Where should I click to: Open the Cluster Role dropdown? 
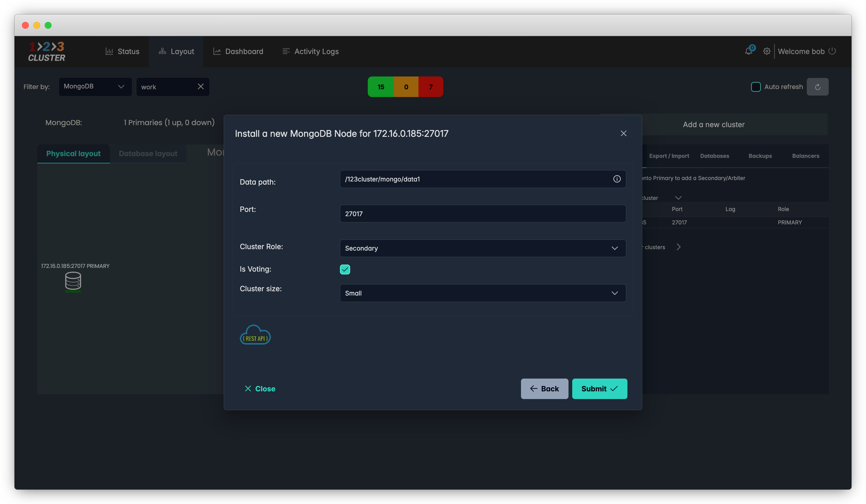click(x=483, y=248)
